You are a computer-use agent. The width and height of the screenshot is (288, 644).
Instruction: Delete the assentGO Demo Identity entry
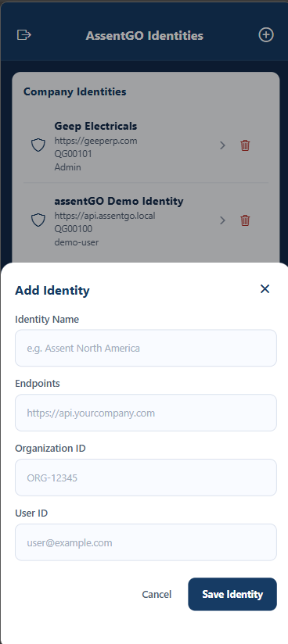pyautogui.click(x=245, y=220)
